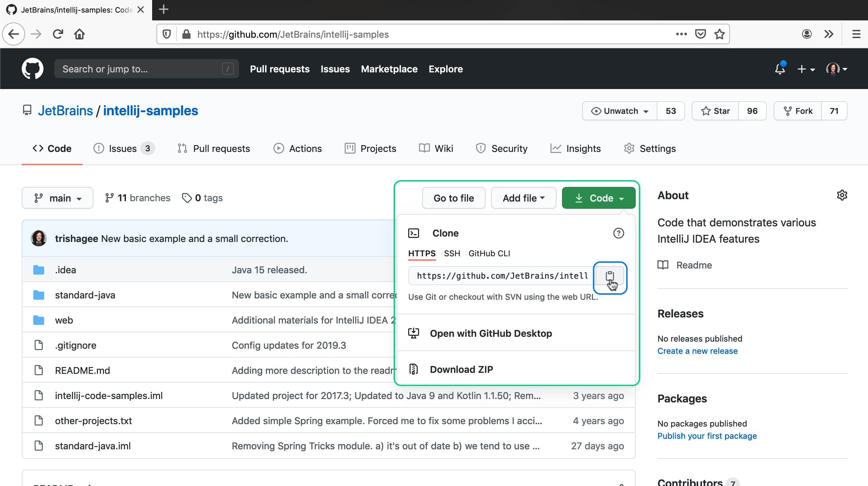
Task: Open the .idea folder icon
Action: [x=38, y=270]
